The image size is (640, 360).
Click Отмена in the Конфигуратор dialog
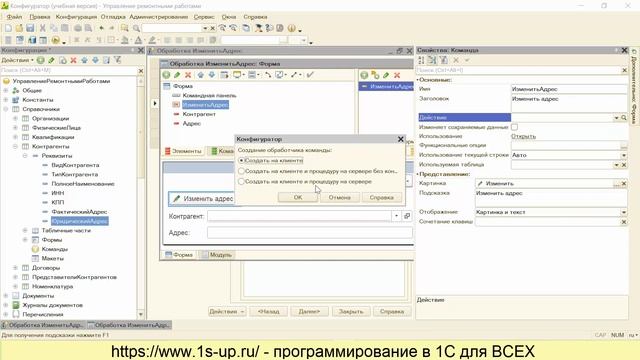point(340,197)
